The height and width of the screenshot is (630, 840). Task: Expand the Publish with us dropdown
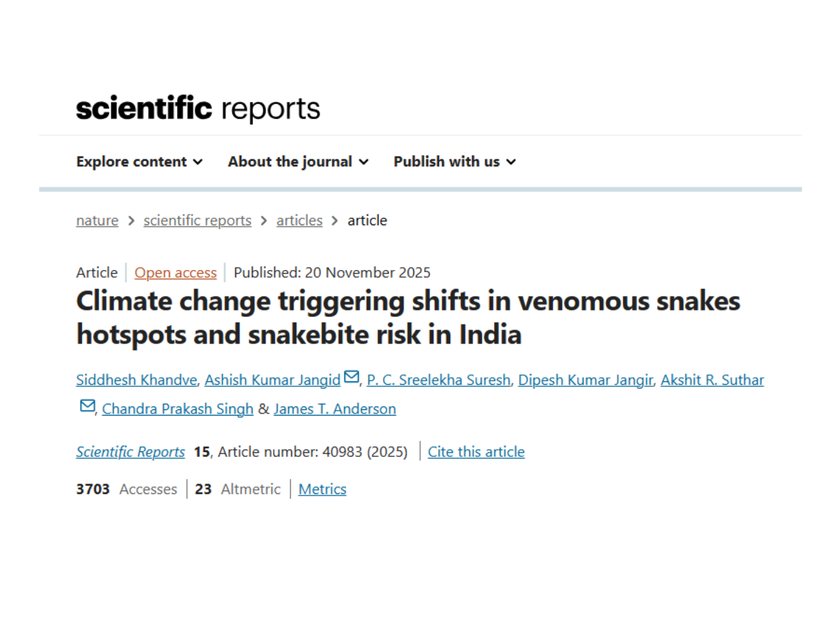[x=454, y=162]
